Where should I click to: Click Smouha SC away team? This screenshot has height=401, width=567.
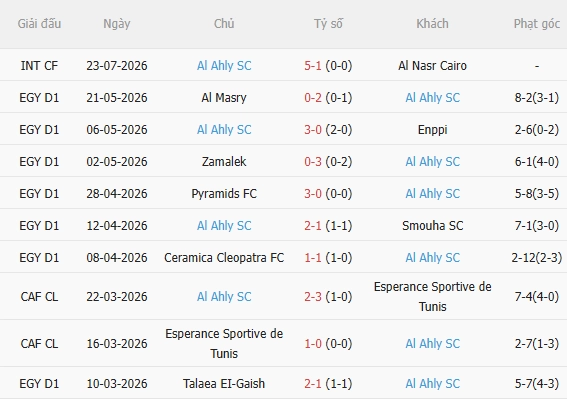click(432, 226)
